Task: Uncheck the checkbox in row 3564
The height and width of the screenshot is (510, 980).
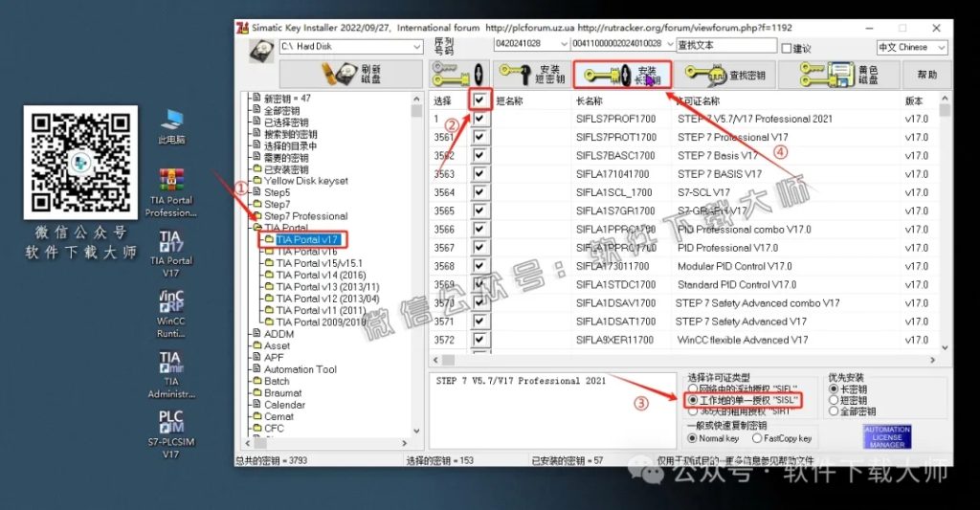Action: pos(480,192)
